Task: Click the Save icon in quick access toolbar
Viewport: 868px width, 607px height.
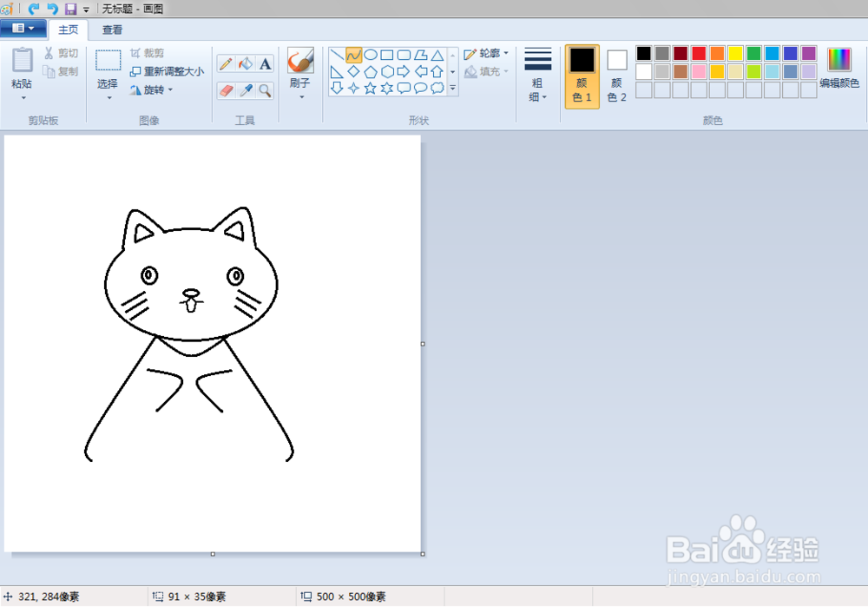Action: [x=70, y=9]
